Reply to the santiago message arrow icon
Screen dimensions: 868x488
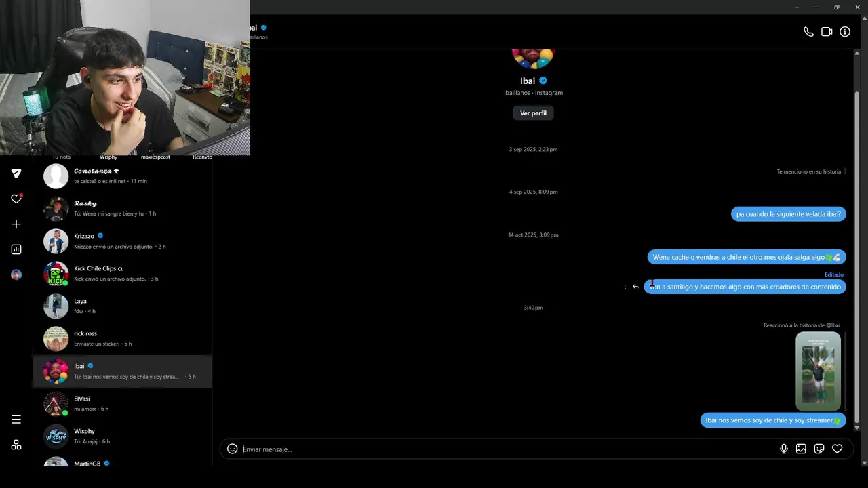coord(636,287)
